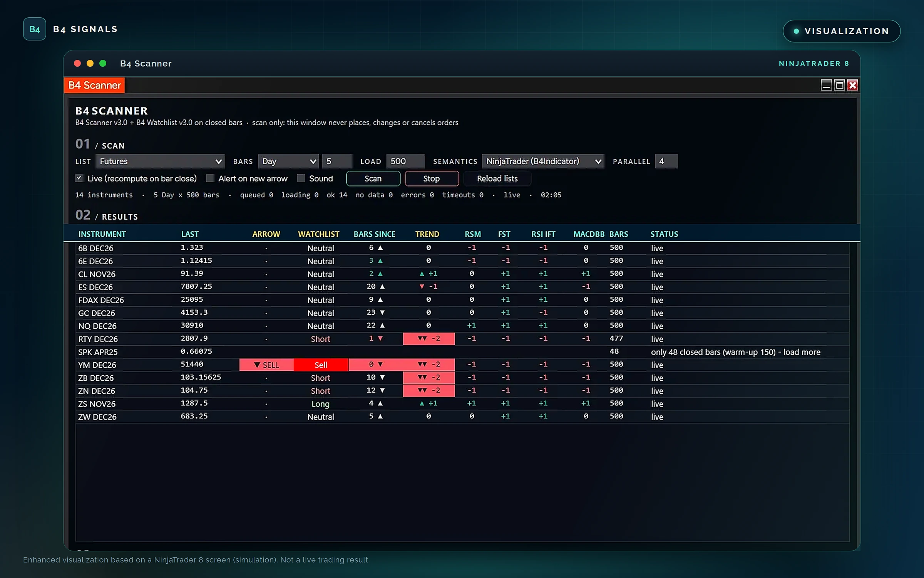Click the 477 bars value for RTY DEC26
The height and width of the screenshot is (578, 924).
pos(616,338)
